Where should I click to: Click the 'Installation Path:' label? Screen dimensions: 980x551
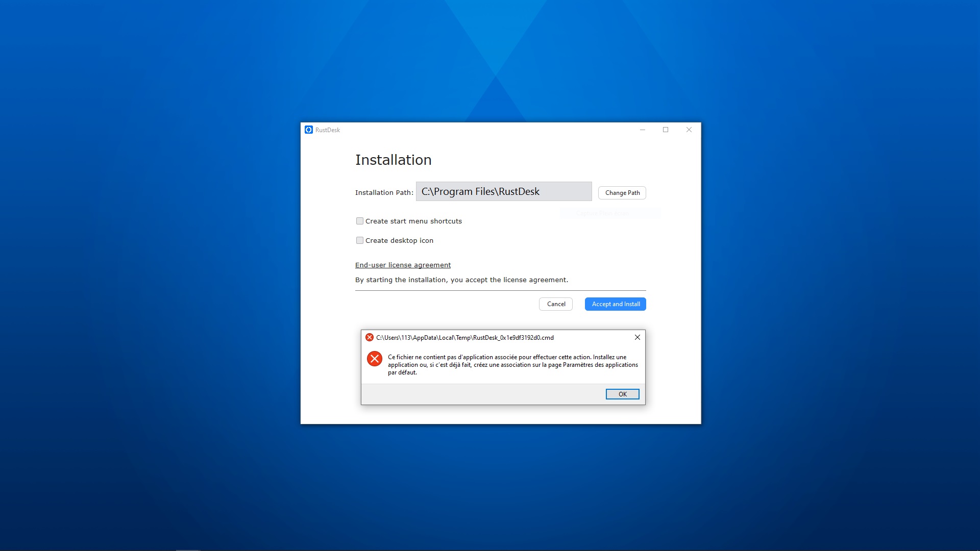384,192
